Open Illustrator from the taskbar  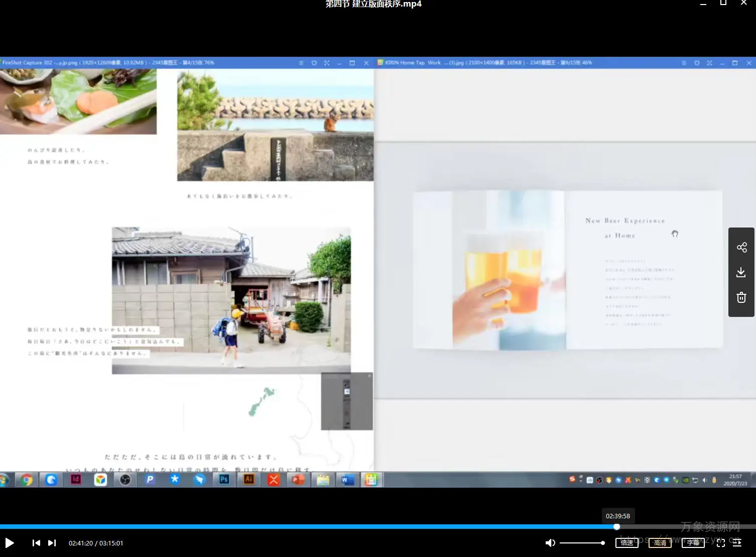248,480
